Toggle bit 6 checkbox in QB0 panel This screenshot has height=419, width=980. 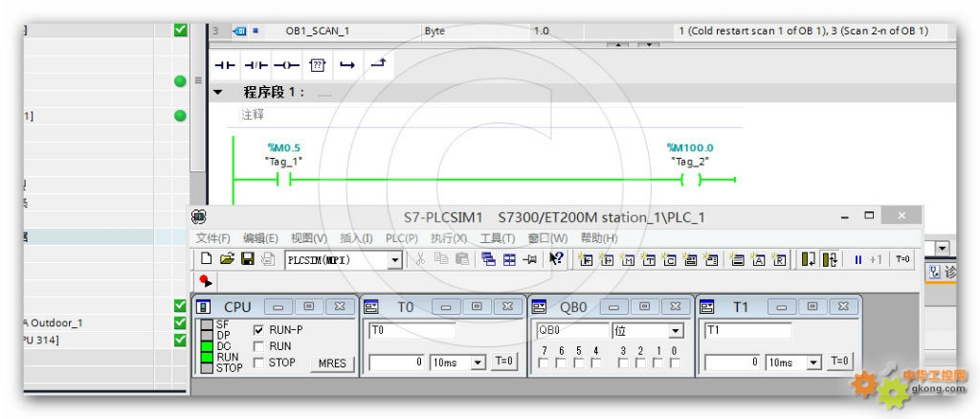[x=561, y=363]
